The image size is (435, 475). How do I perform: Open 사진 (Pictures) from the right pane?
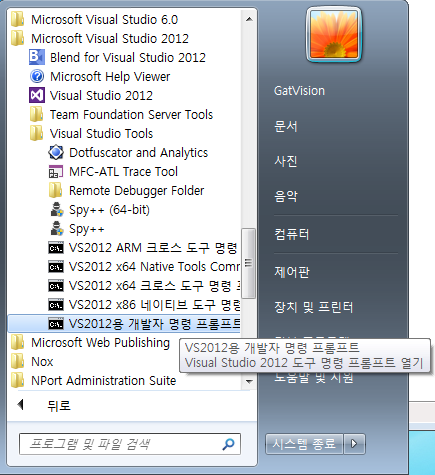(285, 161)
